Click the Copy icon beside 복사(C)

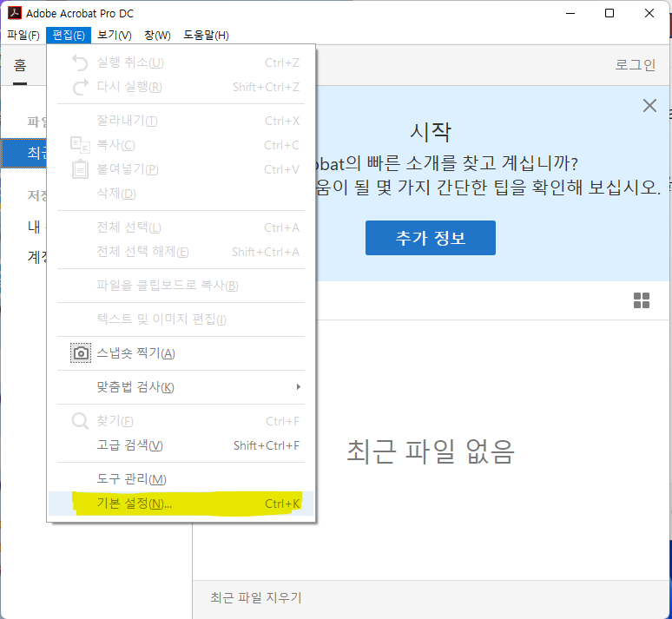[x=80, y=145]
